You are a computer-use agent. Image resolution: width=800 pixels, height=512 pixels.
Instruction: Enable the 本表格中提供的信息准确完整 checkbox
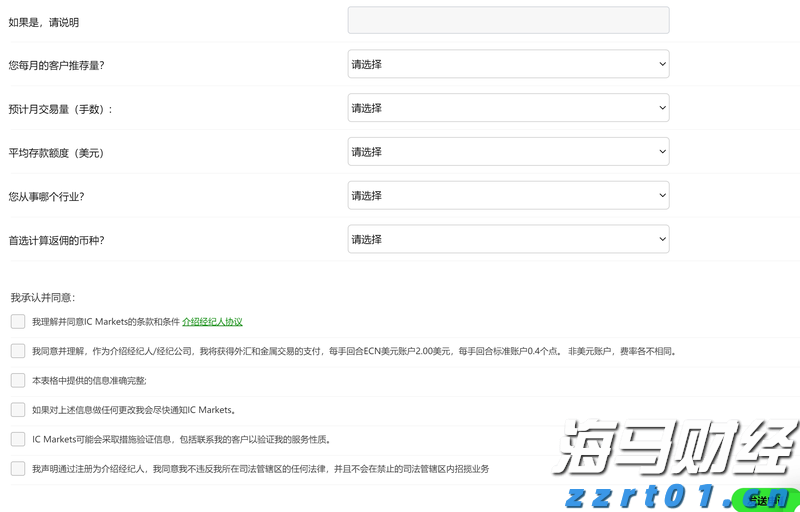pyautogui.click(x=18, y=380)
